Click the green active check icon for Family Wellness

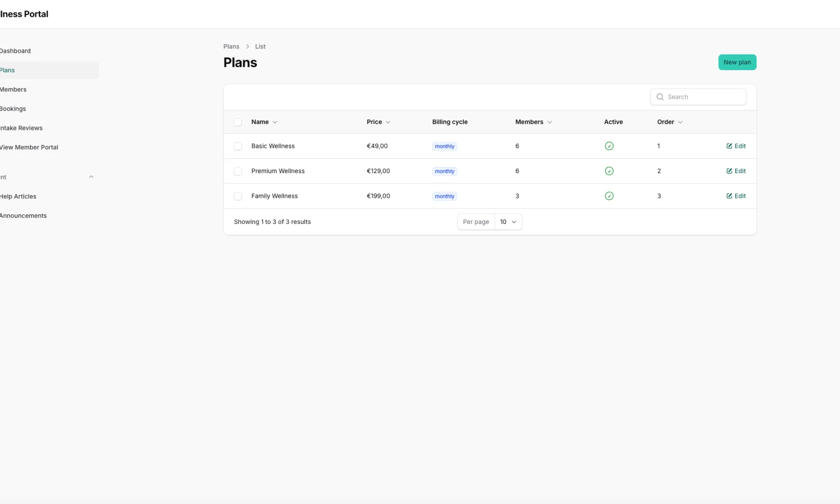point(609,196)
